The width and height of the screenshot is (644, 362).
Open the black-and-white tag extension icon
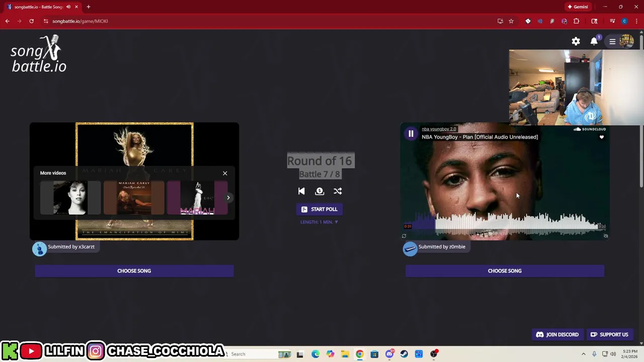[528, 21]
